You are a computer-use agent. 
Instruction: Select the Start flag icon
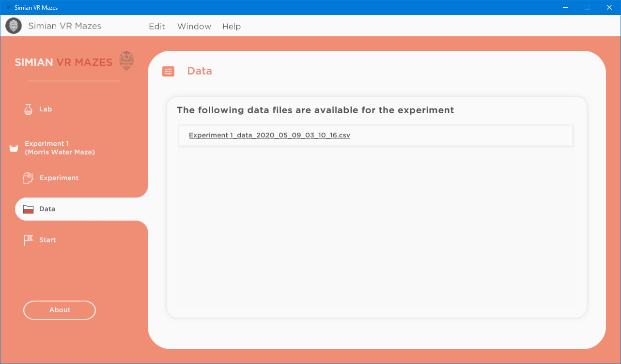pyautogui.click(x=28, y=240)
